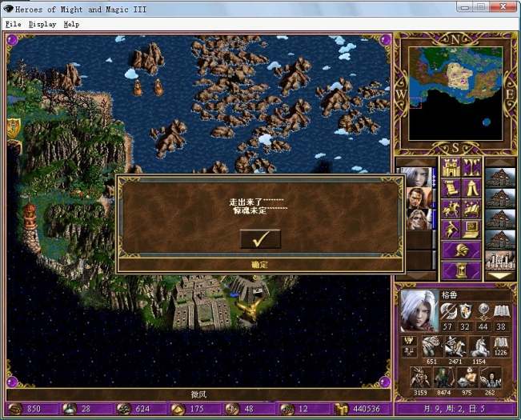
Task: Confirm the dialog with the checkmark button
Action: point(260,238)
